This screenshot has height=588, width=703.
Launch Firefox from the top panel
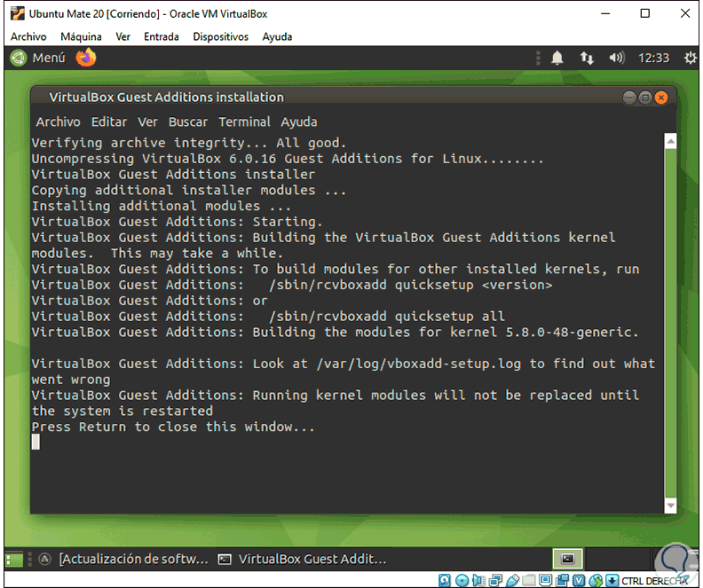click(x=86, y=58)
